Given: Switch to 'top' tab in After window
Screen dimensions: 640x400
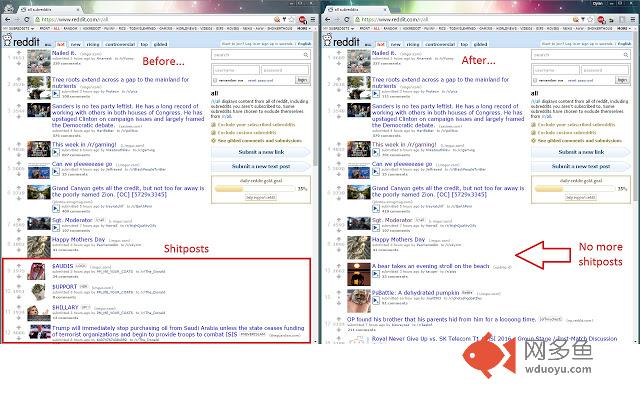Looking at the screenshot, I should pyautogui.click(x=464, y=44).
